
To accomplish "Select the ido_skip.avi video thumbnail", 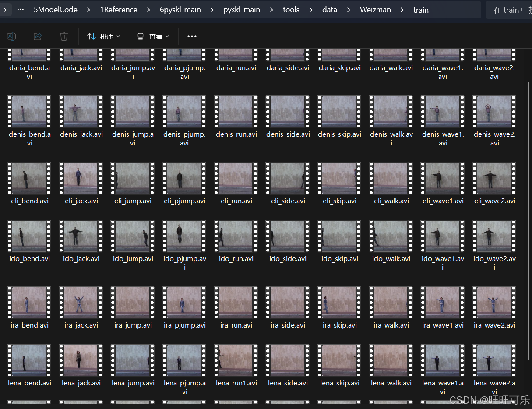I will click(x=339, y=236).
